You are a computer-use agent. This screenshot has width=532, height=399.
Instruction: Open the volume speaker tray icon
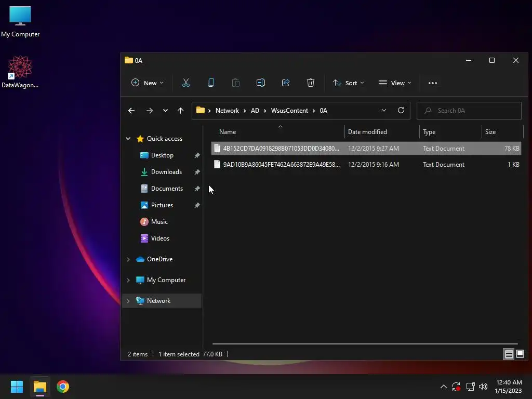tap(483, 387)
